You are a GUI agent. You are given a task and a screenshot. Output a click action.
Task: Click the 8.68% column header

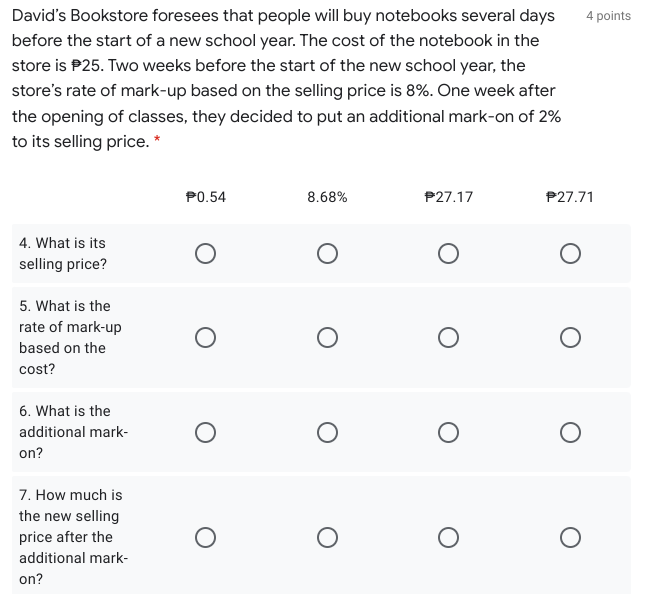(327, 197)
